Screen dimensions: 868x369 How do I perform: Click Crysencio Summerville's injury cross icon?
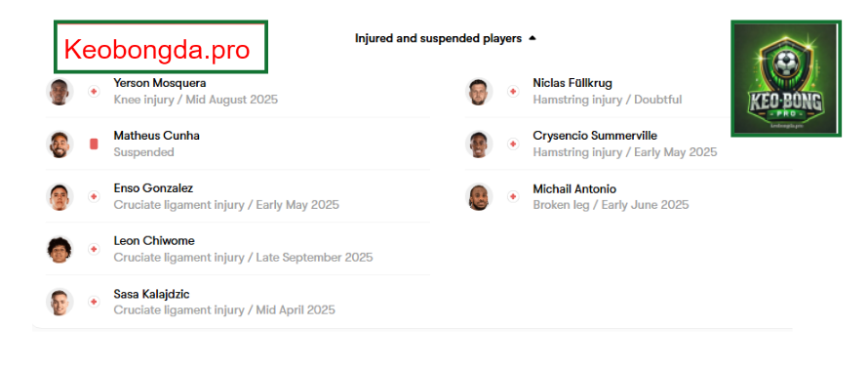(513, 144)
